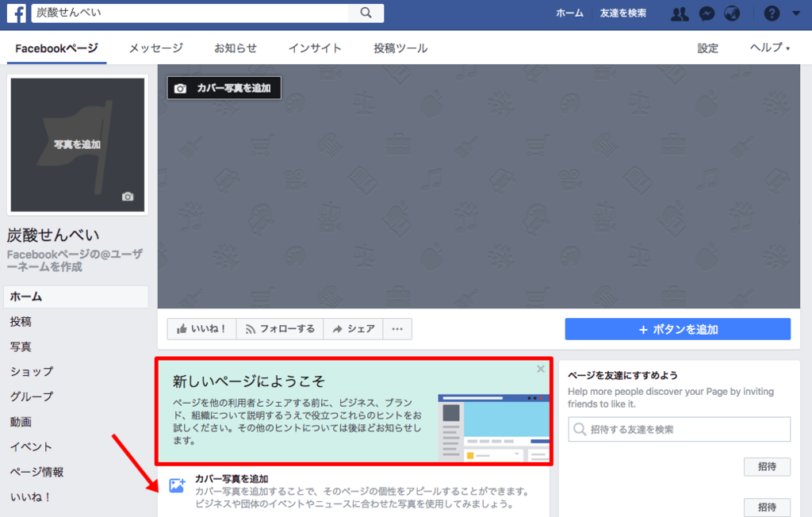Viewport: 812px width, 517px height.
Task: Select ホーム in the sidebar
Action: tap(76, 297)
